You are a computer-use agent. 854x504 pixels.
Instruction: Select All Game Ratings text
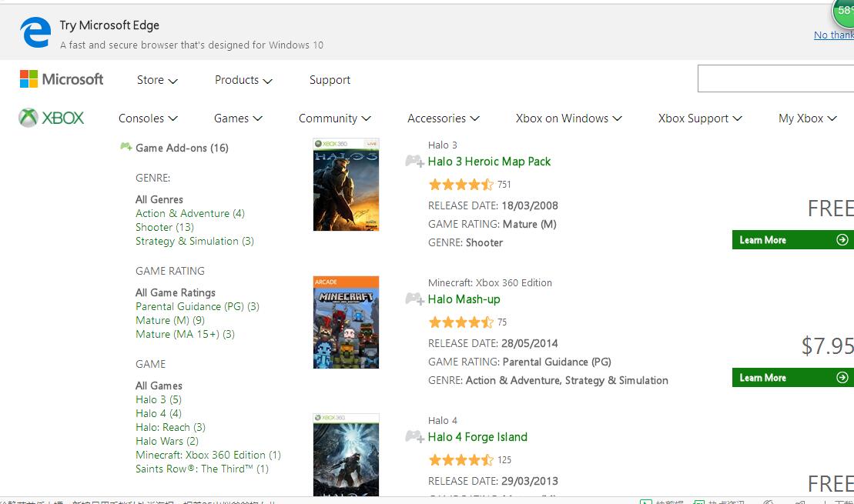coord(176,292)
